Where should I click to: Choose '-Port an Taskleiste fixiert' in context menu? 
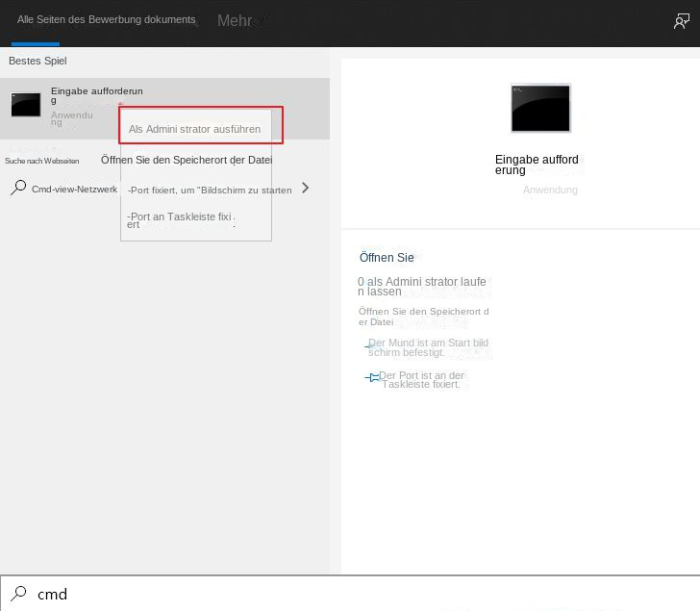click(x=181, y=220)
